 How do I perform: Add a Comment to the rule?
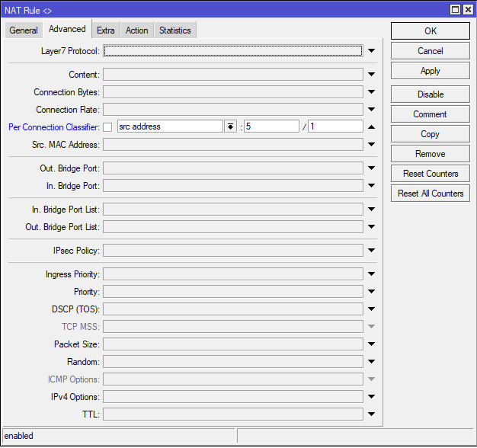(x=431, y=114)
